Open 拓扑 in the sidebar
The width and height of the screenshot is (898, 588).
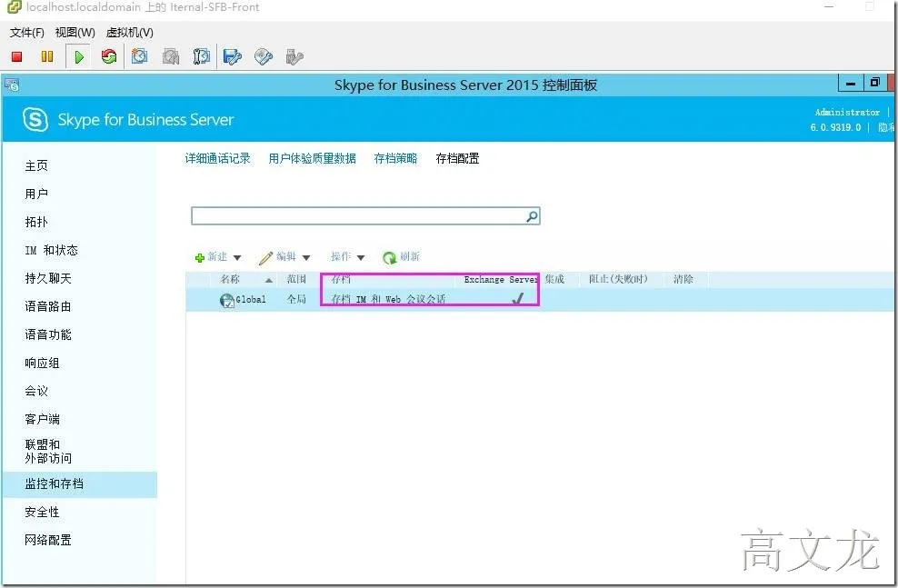click(36, 222)
